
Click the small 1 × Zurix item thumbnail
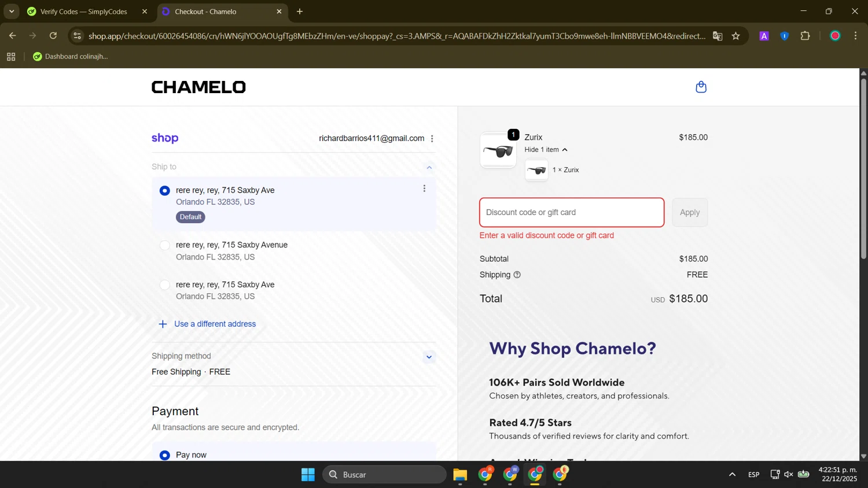pyautogui.click(x=536, y=171)
